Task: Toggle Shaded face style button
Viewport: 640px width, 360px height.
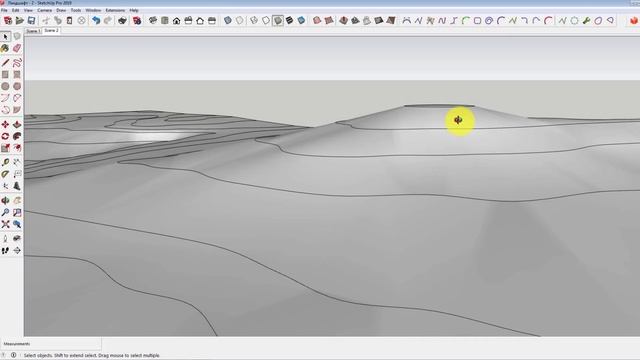Action: tap(278, 20)
